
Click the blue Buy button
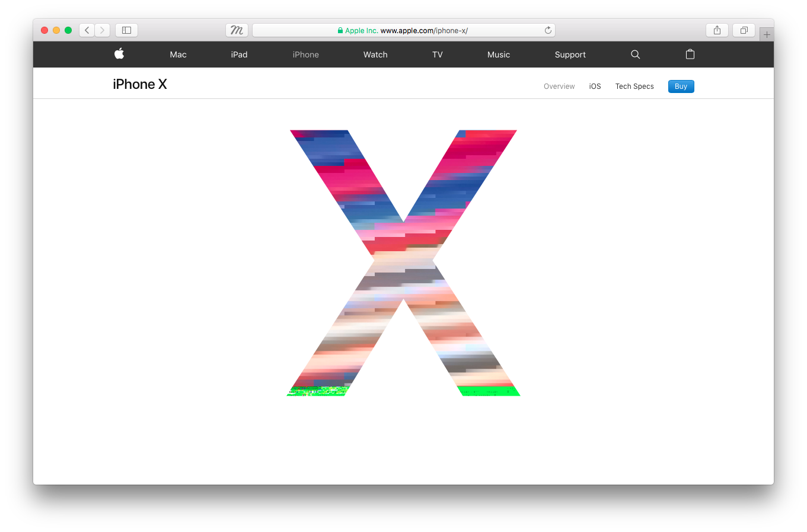[x=681, y=86]
